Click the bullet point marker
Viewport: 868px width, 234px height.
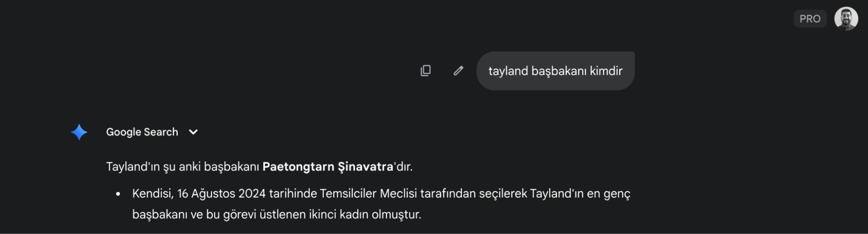(118, 194)
